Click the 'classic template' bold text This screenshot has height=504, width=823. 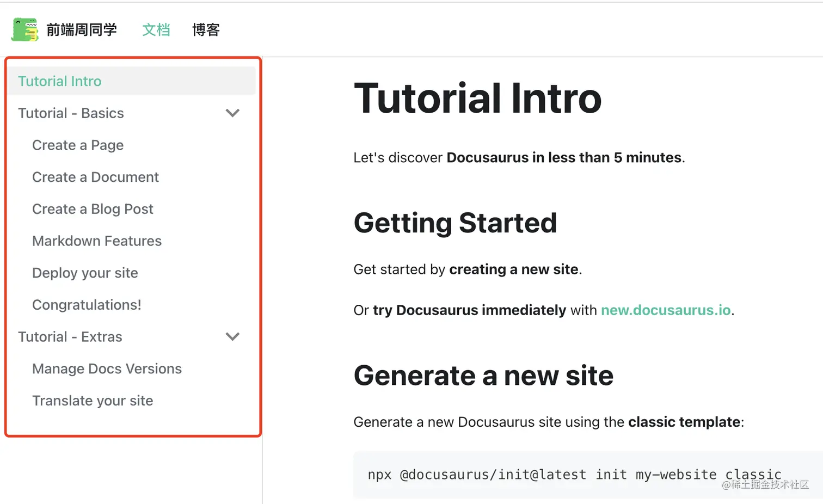[684, 422]
